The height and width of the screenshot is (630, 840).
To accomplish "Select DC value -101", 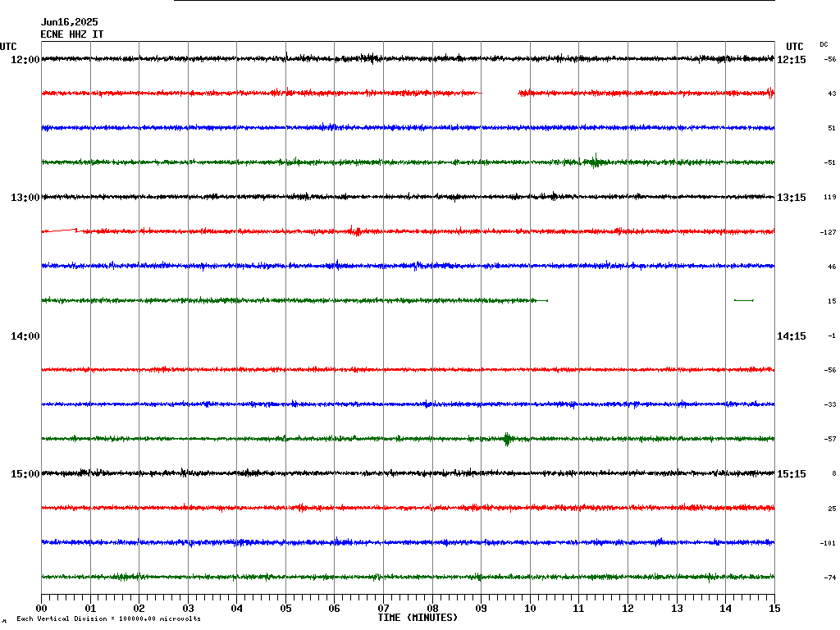I will 829,543.
